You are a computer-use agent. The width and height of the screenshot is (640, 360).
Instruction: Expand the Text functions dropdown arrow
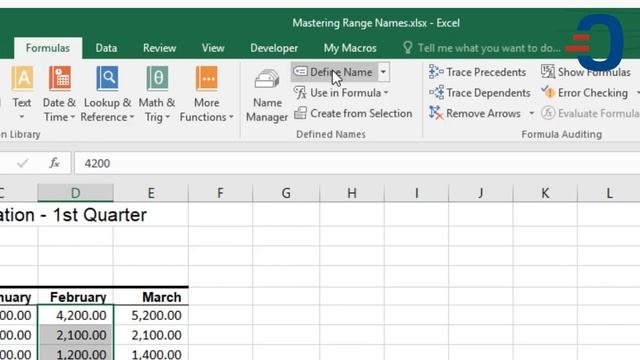point(22,117)
